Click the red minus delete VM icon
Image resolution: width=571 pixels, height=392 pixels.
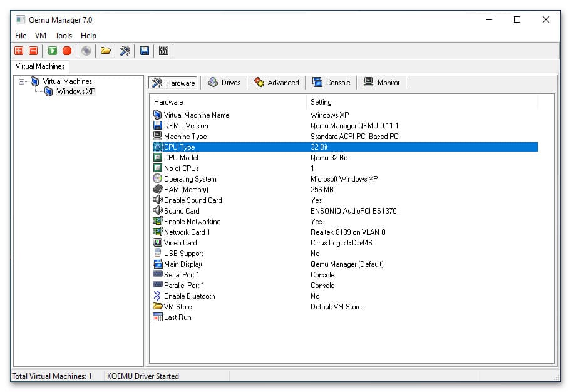(33, 51)
